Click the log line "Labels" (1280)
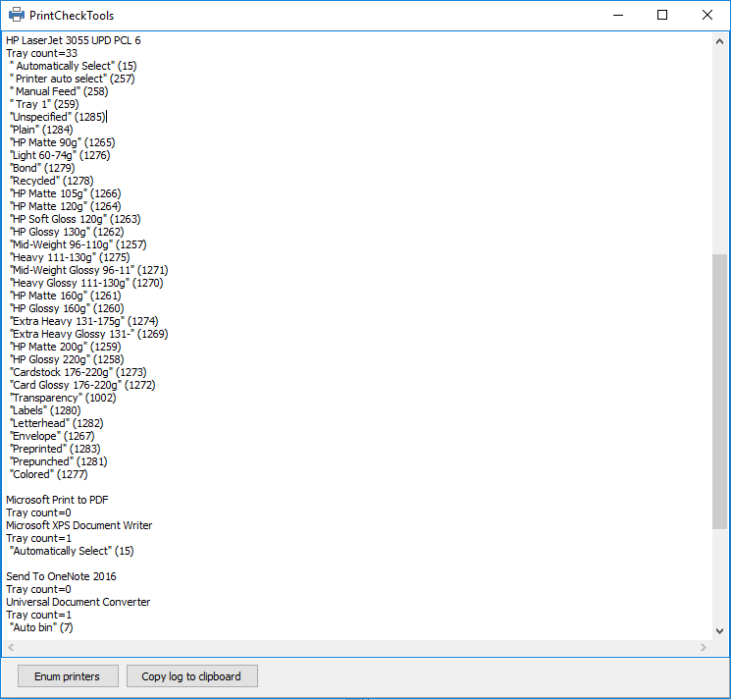The image size is (731, 700). pyautogui.click(x=45, y=410)
